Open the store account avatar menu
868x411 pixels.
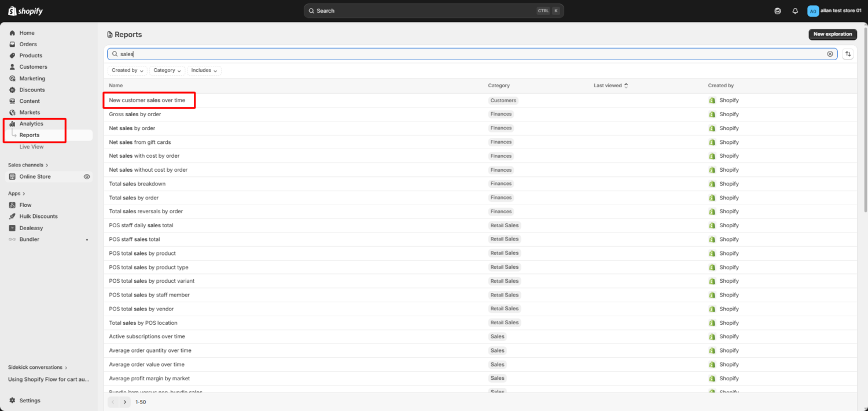point(813,11)
